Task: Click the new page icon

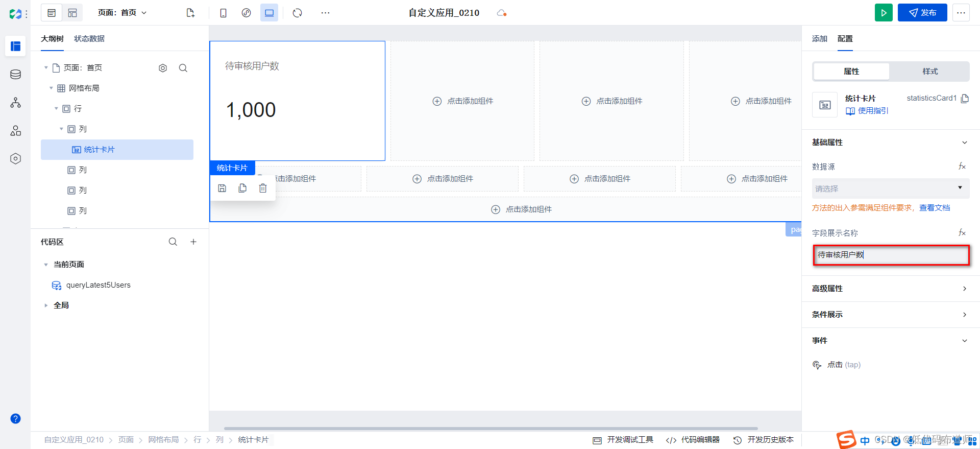Action: pos(190,13)
